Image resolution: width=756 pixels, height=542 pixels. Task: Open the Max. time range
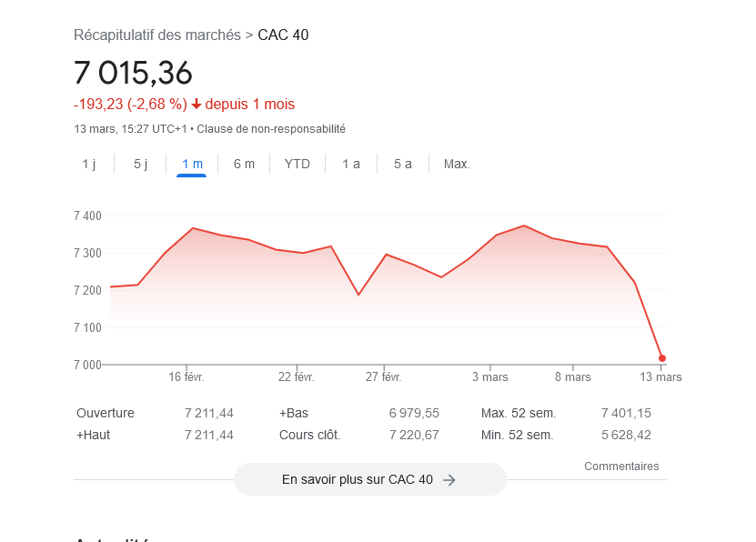pyautogui.click(x=457, y=164)
